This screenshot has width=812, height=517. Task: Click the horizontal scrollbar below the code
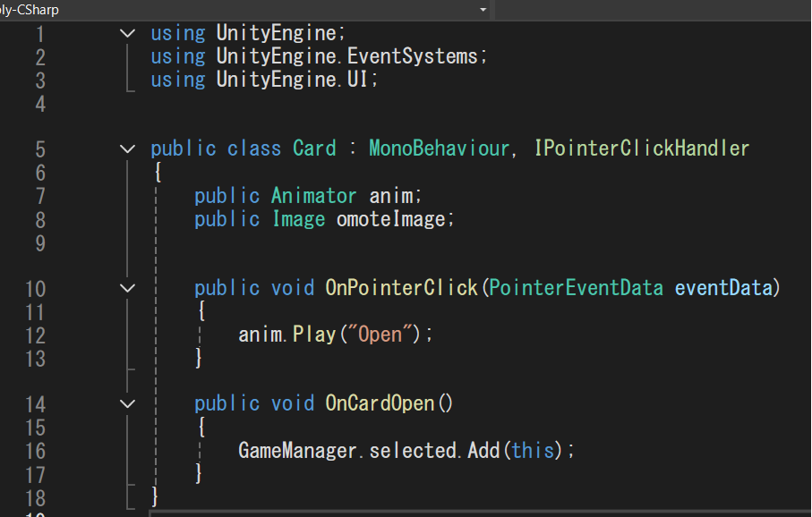click(x=474, y=513)
